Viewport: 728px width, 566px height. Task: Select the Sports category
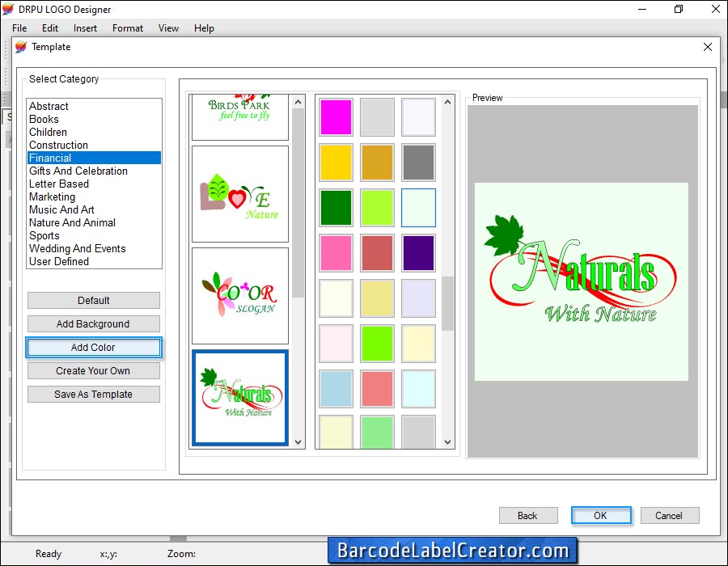[x=95, y=235]
